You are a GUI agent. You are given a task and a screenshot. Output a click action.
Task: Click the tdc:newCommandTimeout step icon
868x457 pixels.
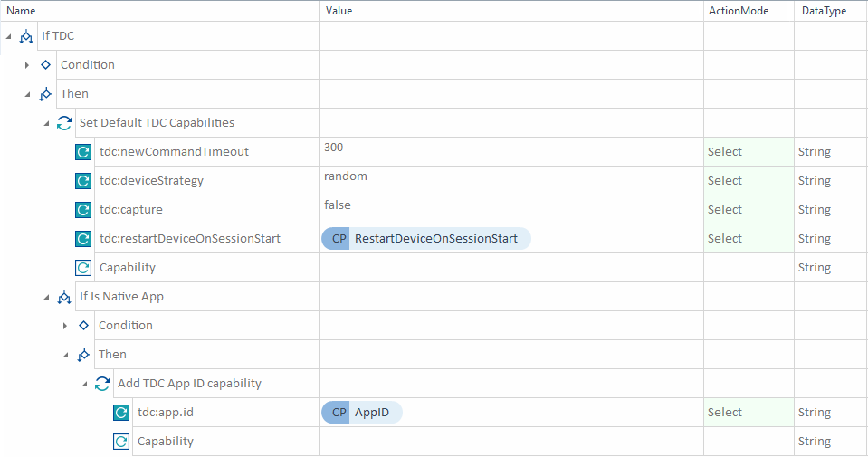point(83,152)
